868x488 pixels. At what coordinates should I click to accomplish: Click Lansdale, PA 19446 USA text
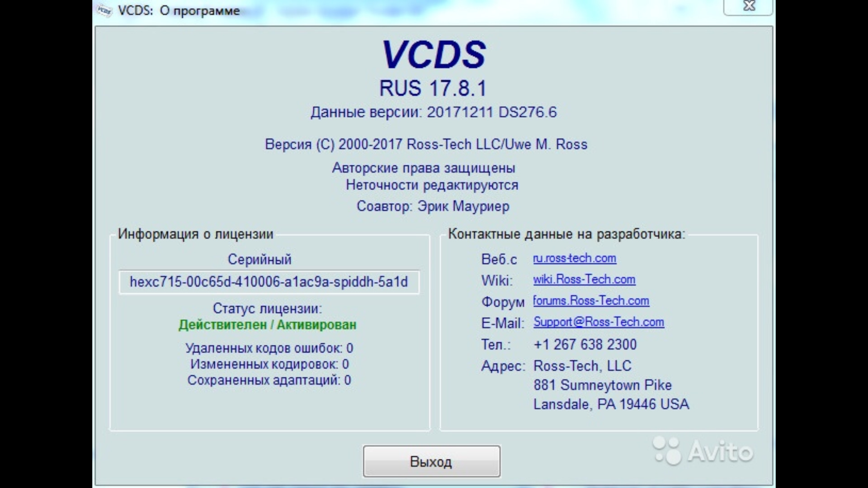611,404
